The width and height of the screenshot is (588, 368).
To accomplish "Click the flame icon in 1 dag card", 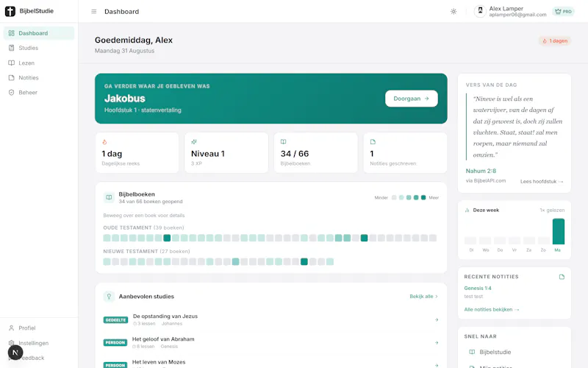I will click(104, 142).
